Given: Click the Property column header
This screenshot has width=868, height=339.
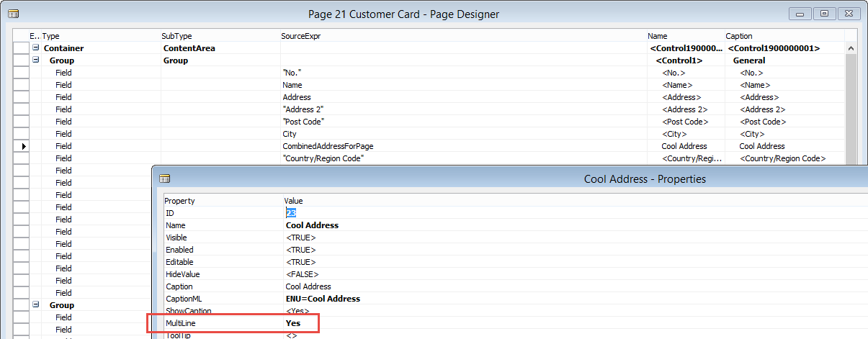Looking at the screenshot, I should pyautogui.click(x=179, y=201).
